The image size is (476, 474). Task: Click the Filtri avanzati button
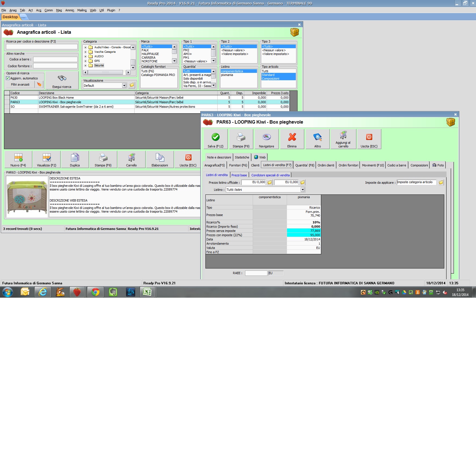pyautogui.click(x=20, y=84)
